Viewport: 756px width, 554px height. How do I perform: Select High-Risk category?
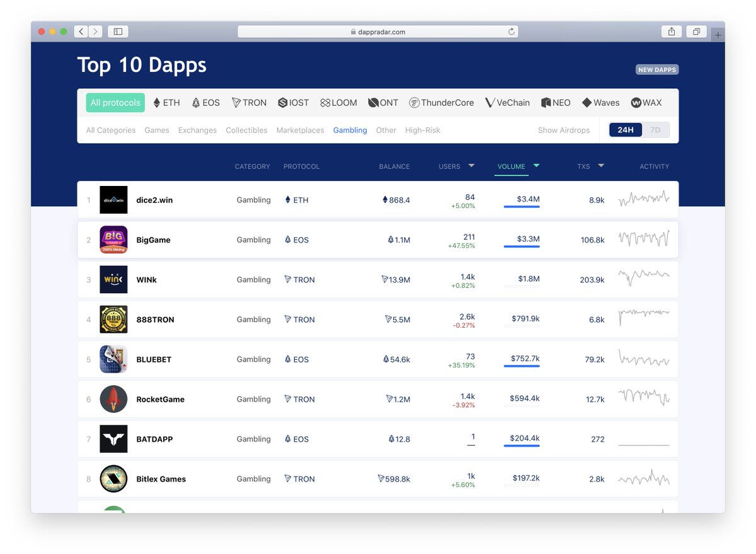click(x=423, y=130)
